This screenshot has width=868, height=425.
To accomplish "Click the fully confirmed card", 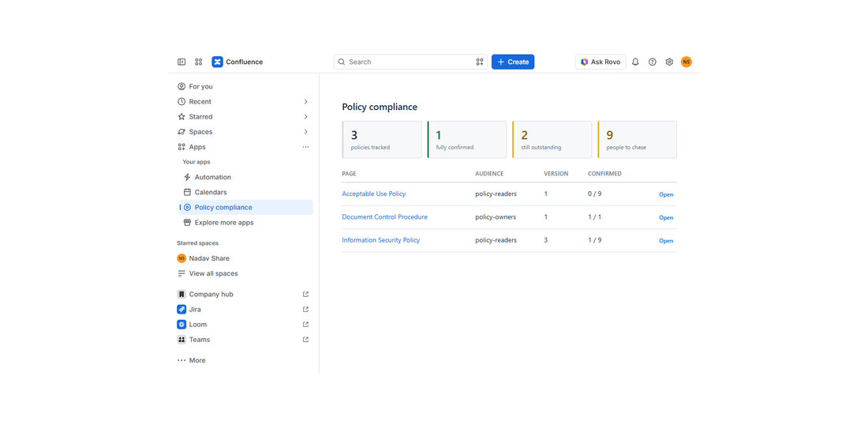I will click(x=466, y=140).
